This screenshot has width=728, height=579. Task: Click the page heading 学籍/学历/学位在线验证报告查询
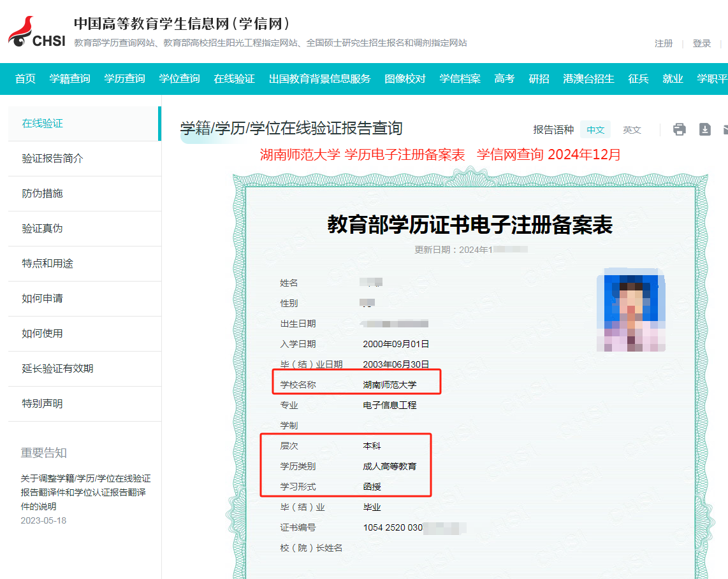pyautogui.click(x=291, y=129)
